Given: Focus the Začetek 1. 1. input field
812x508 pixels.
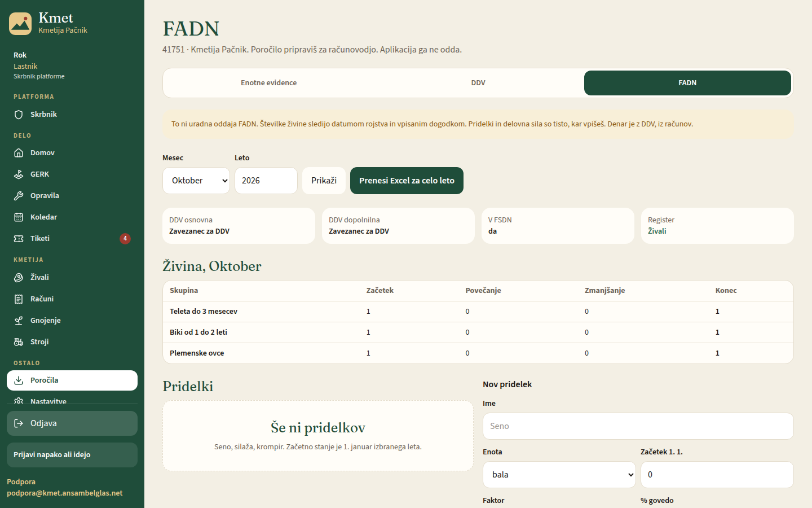Looking at the screenshot, I should point(717,475).
